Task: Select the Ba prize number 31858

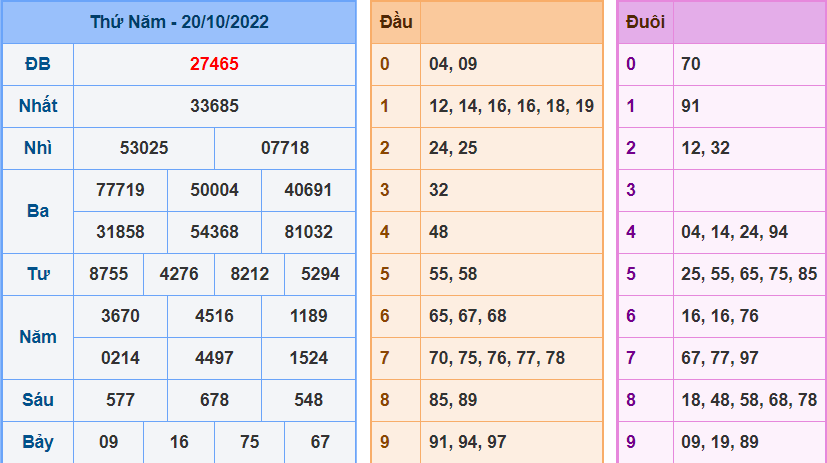Action: tap(120, 232)
